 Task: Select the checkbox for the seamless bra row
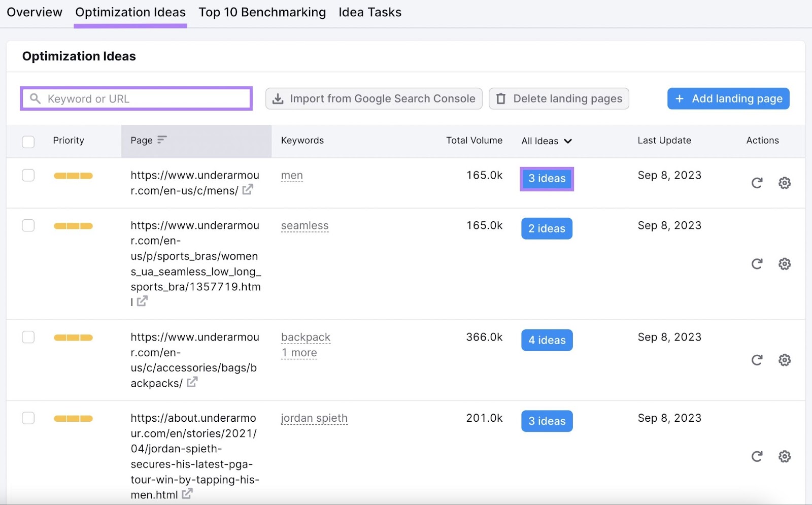(x=28, y=225)
